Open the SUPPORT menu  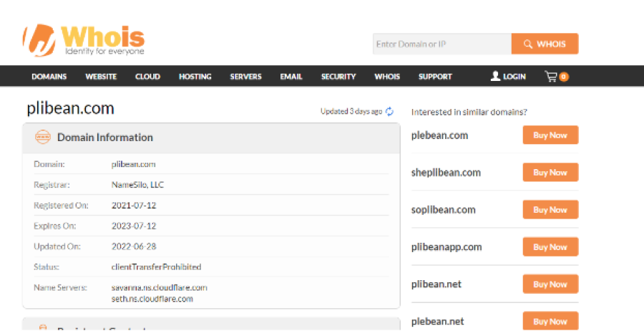click(x=435, y=77)
